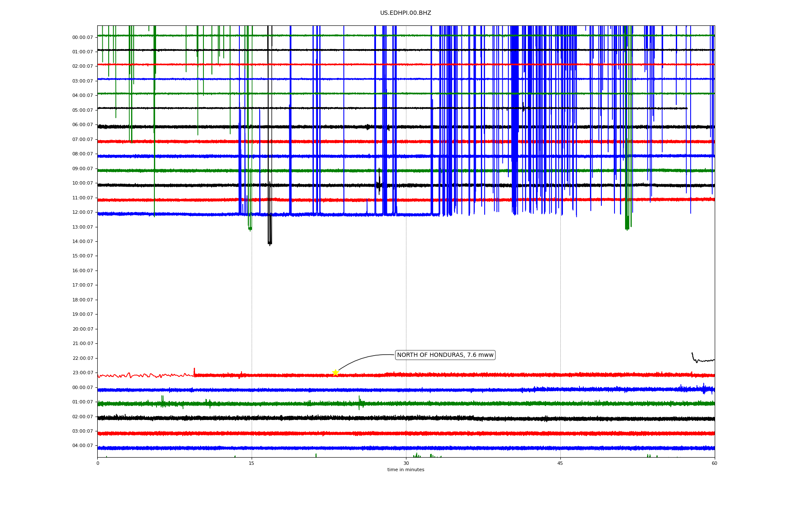
Task: Click the 18:00:07 time axis label
Action: [82, 300]
